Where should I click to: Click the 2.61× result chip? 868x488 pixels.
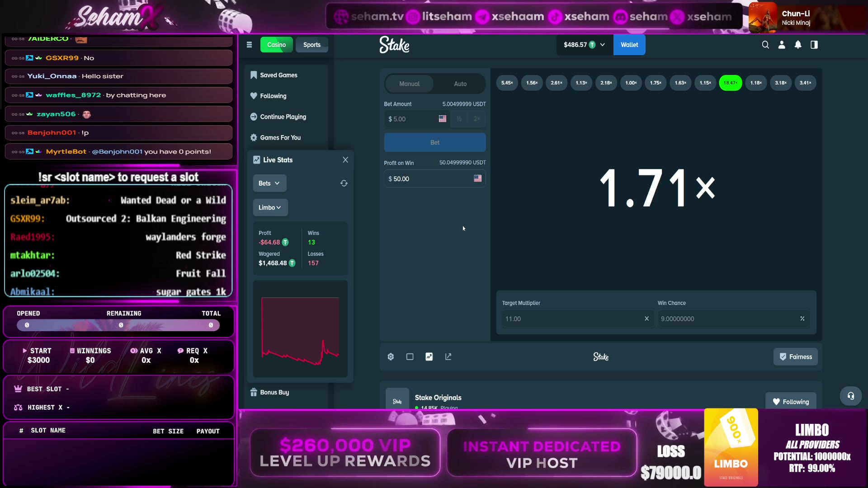(557, 83)
